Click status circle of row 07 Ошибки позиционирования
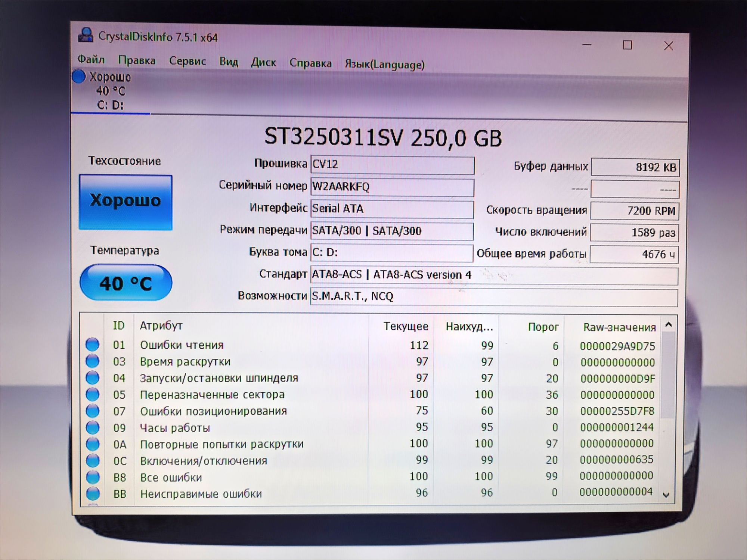This screenshot has height=560, width=747. click(x=92, y=411)
